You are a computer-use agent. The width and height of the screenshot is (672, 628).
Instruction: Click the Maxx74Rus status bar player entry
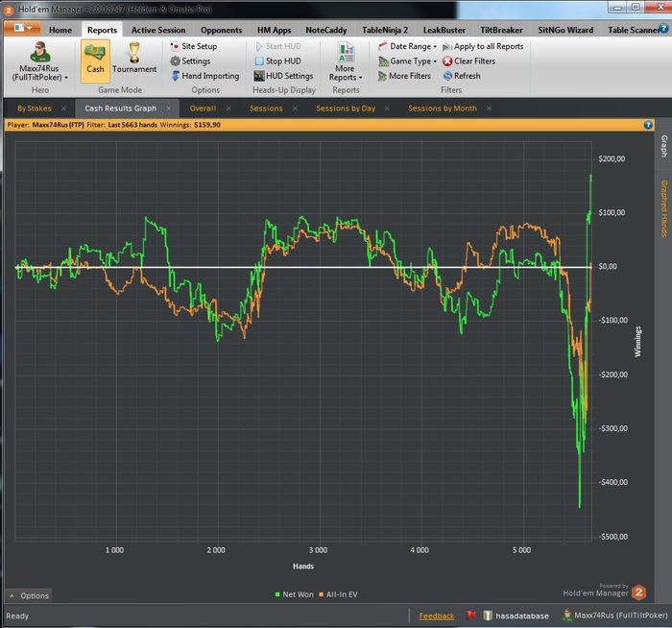[615, 616]
